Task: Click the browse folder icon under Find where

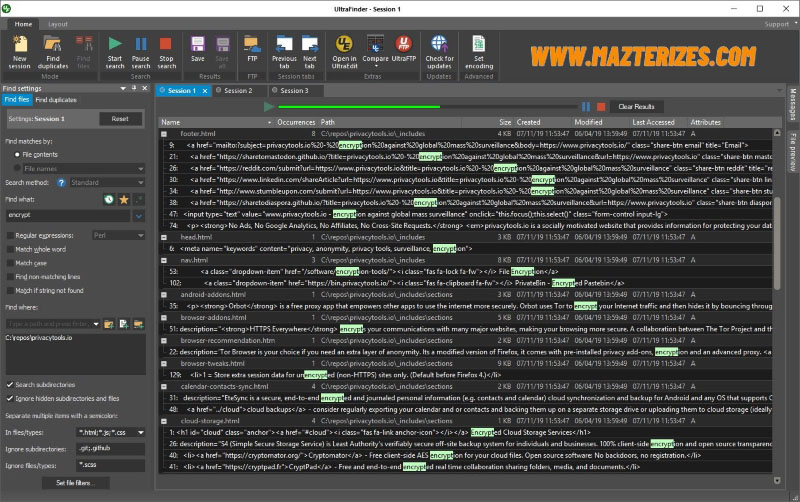Action: pos(109,324)
